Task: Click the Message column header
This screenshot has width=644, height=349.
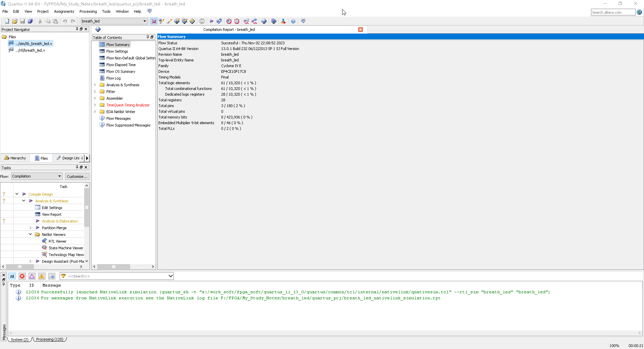Action: (x=52, y=285)
